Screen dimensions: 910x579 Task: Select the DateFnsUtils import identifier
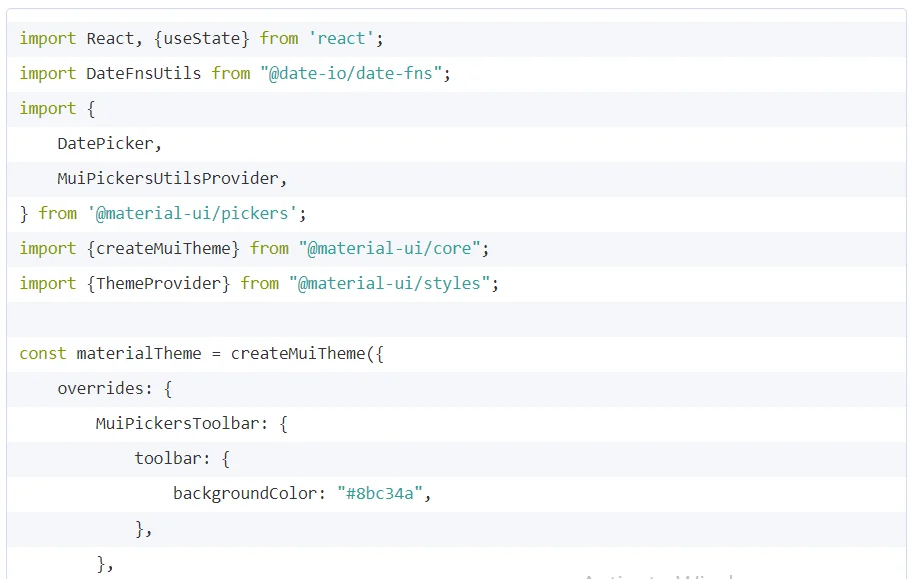pos(141,73)
